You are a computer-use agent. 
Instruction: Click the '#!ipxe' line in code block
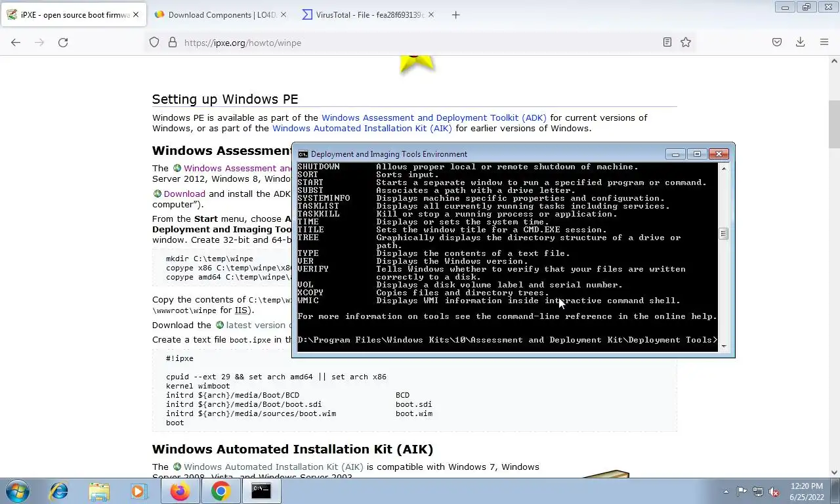point(179,359)
